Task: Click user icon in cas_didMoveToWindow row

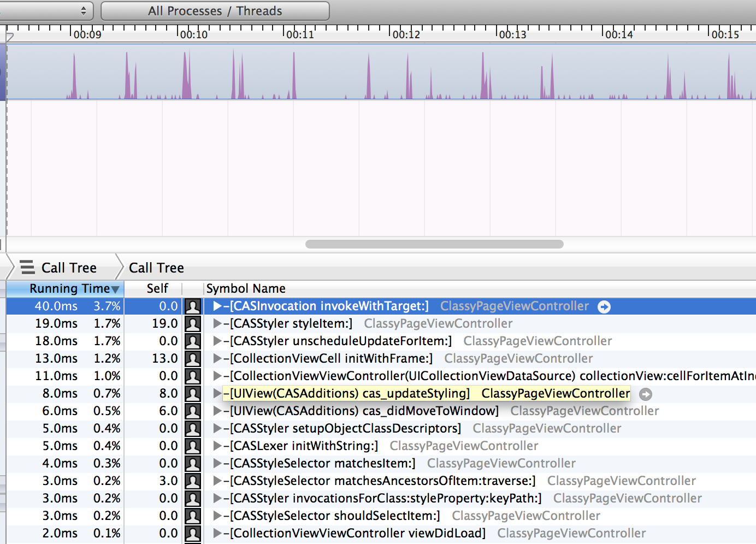Action: tap(193, 411)
